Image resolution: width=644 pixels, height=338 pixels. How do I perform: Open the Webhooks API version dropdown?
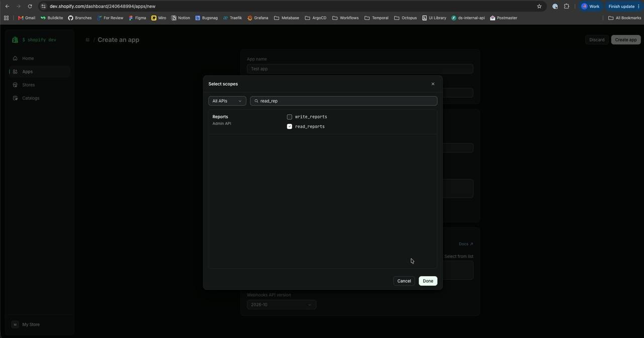point(281,305)
